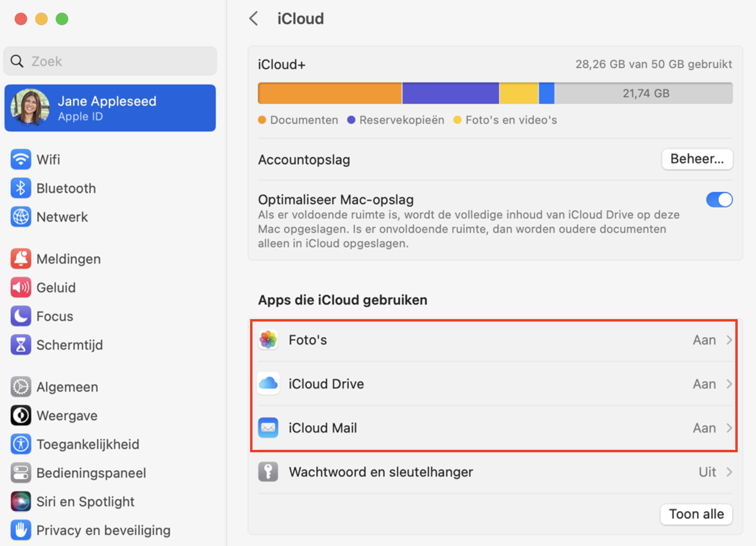The height and width of the screenshot is (546, 756).
Task: Open the Foto's iCloud app icon
Action: (x=268, y=340)
